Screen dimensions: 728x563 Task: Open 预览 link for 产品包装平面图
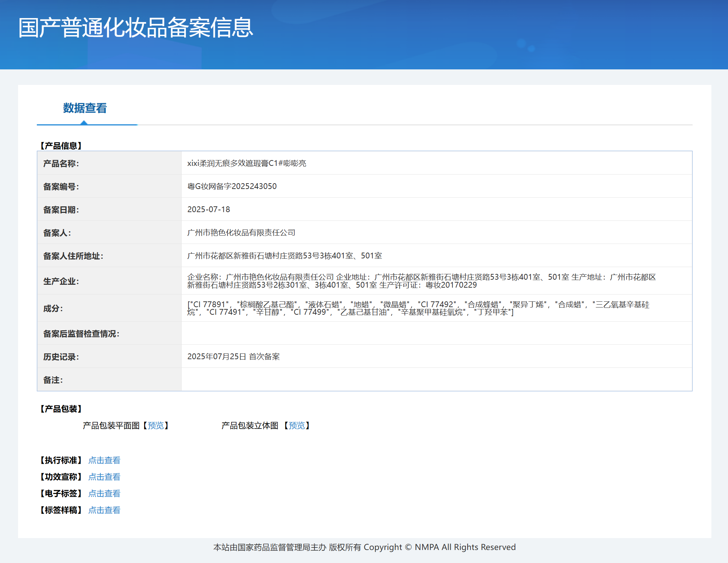[x=156, y=426]
